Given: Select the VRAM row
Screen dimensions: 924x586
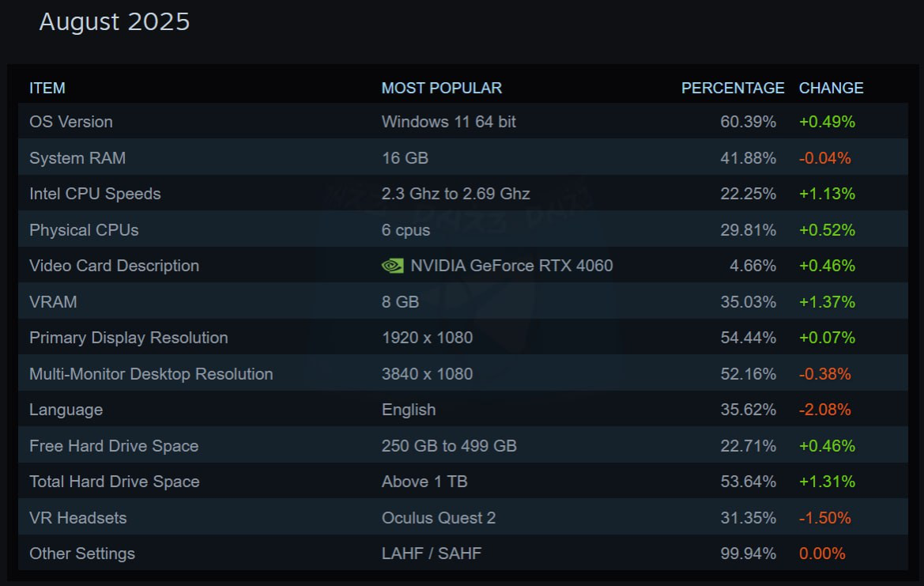Looking at the screenshot, I should tap(462, 301).
